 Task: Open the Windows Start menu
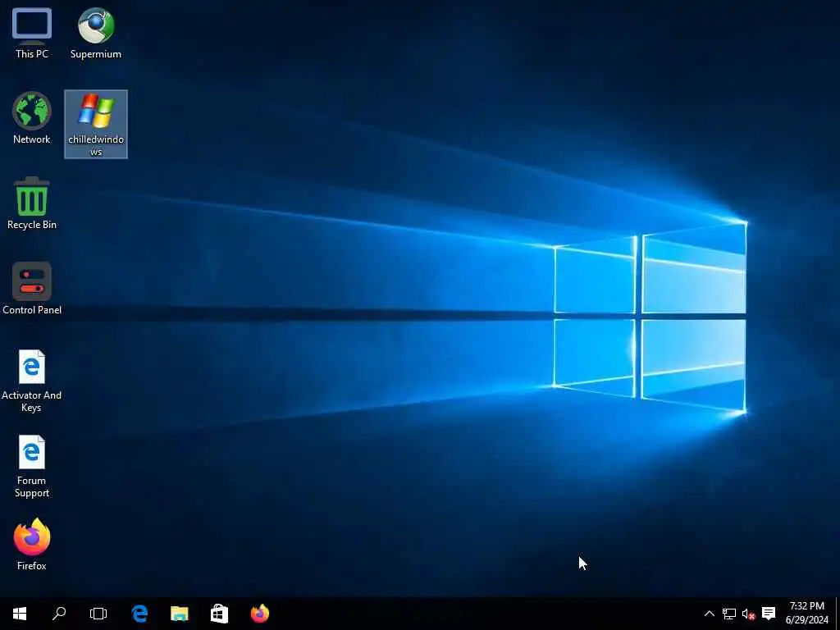tap(20, 614)
